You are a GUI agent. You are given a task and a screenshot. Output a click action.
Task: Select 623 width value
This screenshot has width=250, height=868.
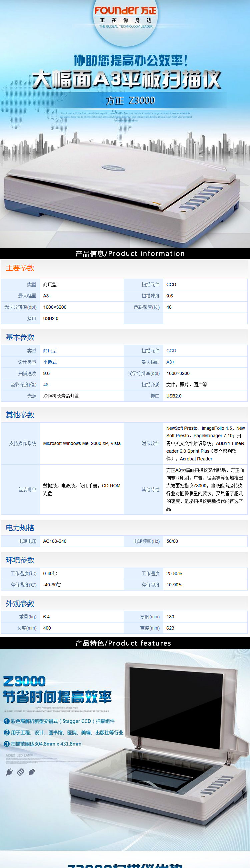(170, 628)
